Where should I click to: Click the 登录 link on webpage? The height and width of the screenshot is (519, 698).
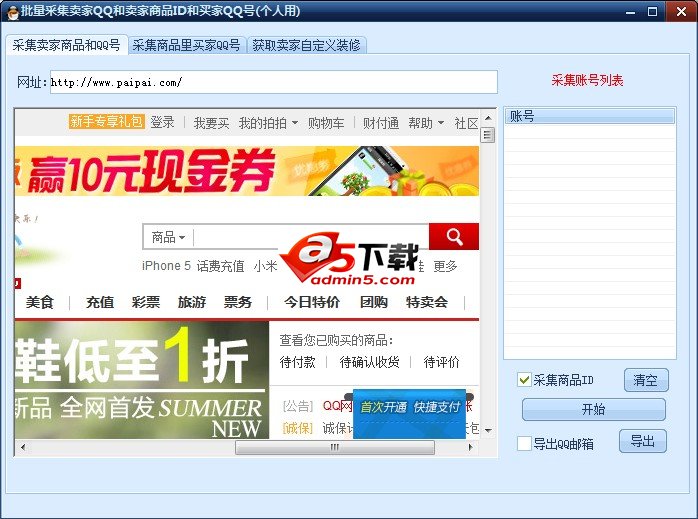[x=162, y=122]
